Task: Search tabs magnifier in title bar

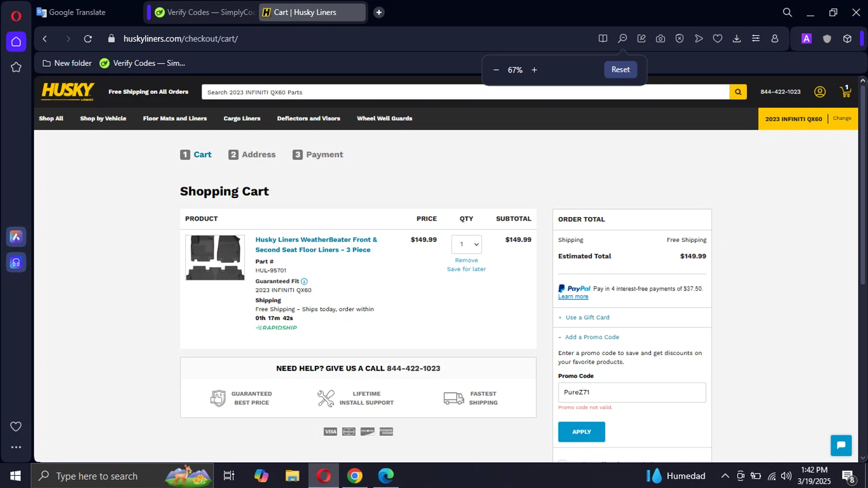Action: [x=788, y=12]
